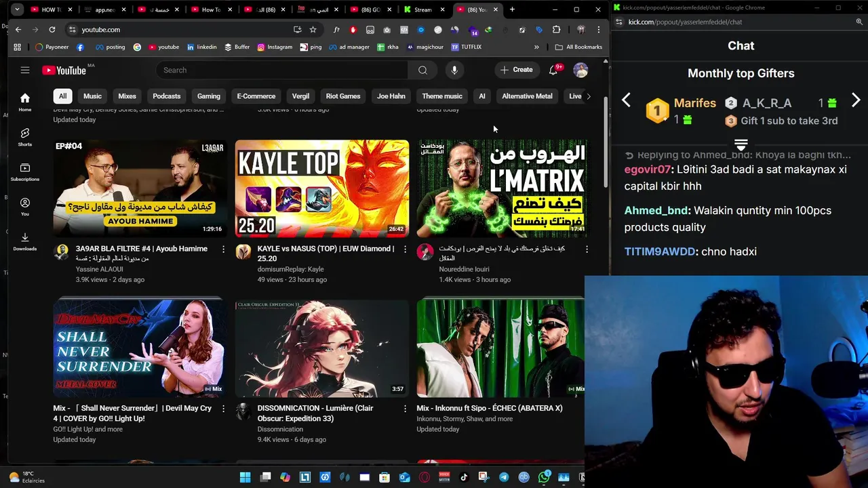Open options for DISSOMNICATION Lumière video
The image size is (868, 488).
tap(405, 409)
